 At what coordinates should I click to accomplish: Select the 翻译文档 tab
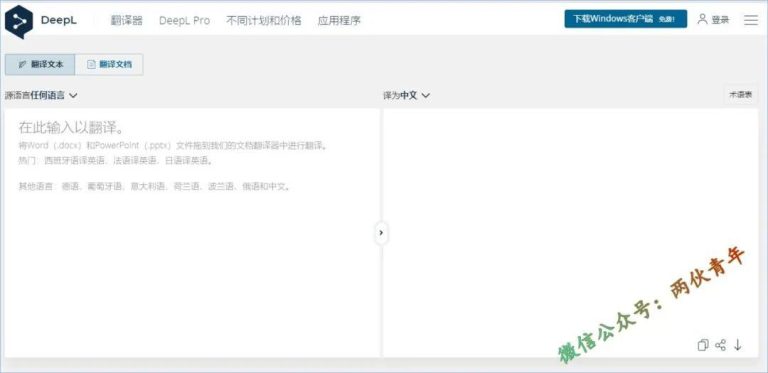click(109, 65)
